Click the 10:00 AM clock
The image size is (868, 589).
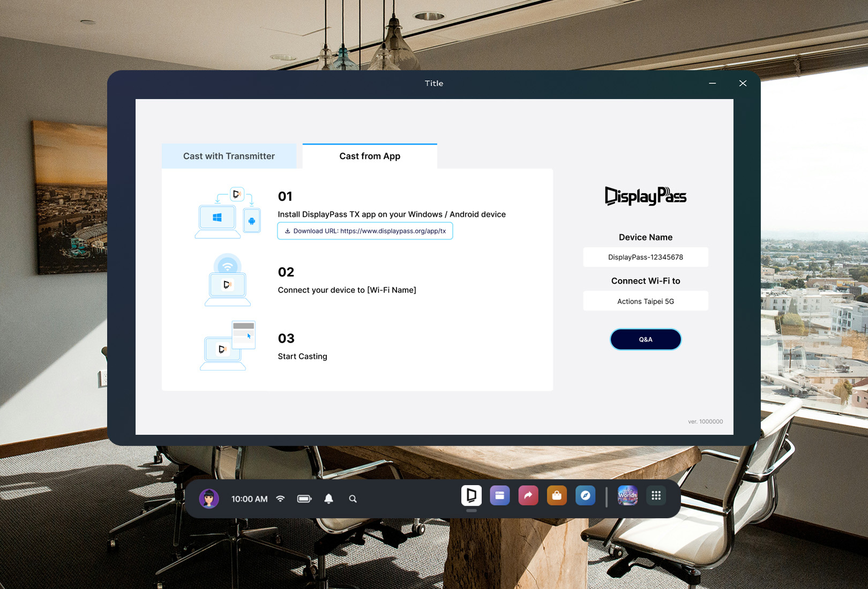[249, 499]
